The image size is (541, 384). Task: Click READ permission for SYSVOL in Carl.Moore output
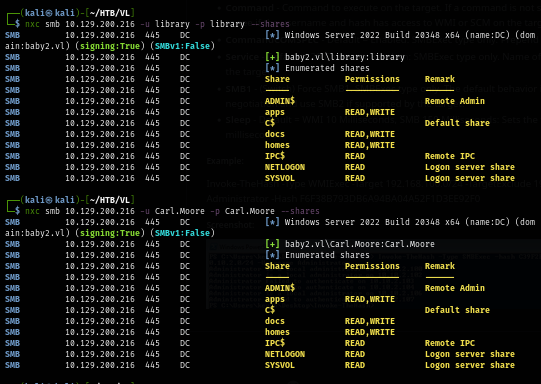point(355,365)
